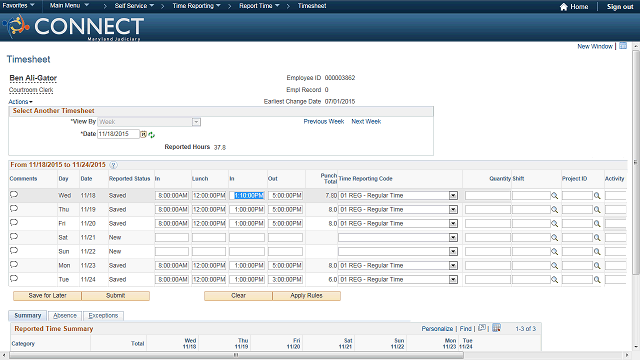
Task: Switch to the Absence tab
Action: pyautogui.click(x=65, y=316)
